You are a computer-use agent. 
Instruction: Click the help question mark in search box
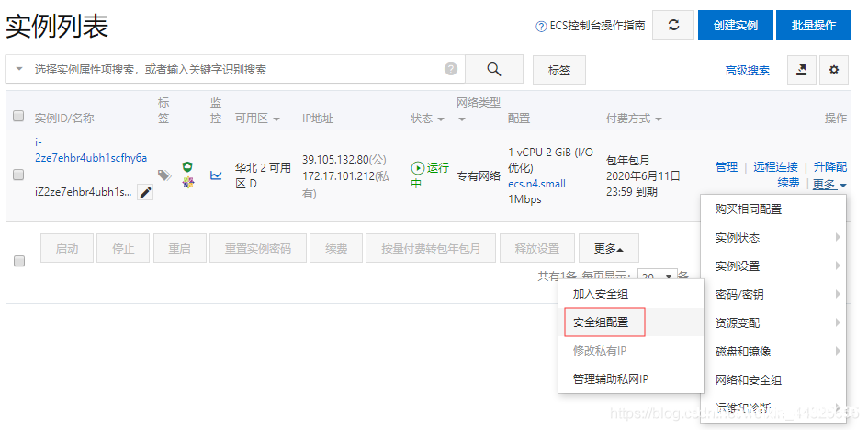451,69
